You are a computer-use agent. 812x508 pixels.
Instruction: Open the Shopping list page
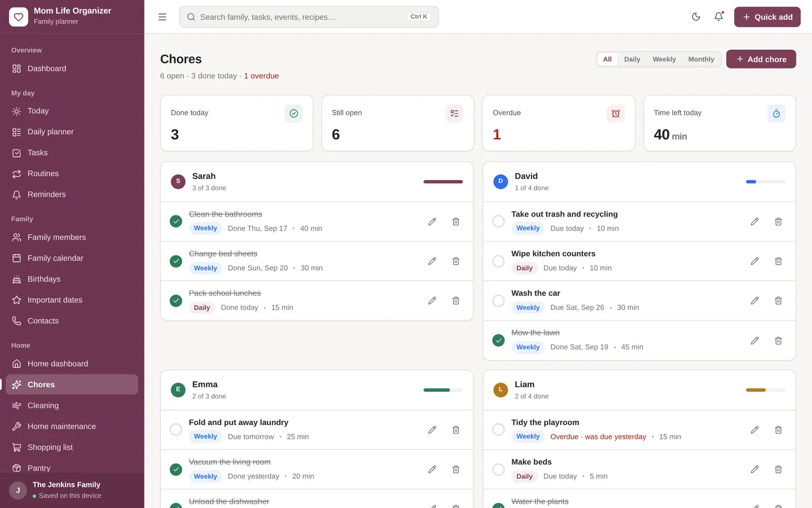[72, 447]
